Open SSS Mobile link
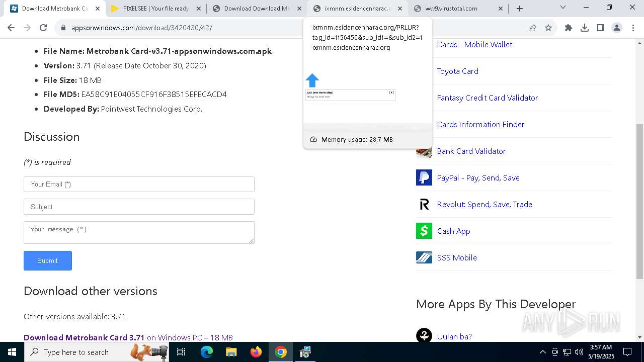The image size is (644, 362). [457, 257]
